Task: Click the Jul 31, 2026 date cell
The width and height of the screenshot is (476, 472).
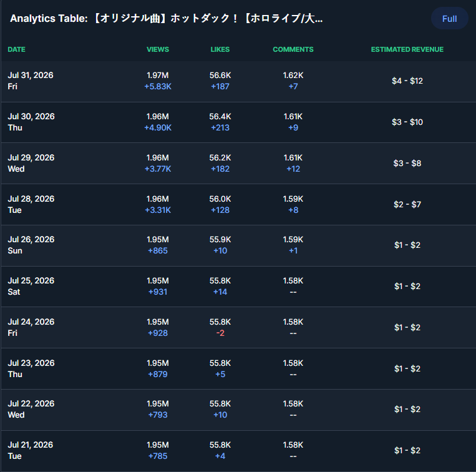Action: tap(31, 81)
